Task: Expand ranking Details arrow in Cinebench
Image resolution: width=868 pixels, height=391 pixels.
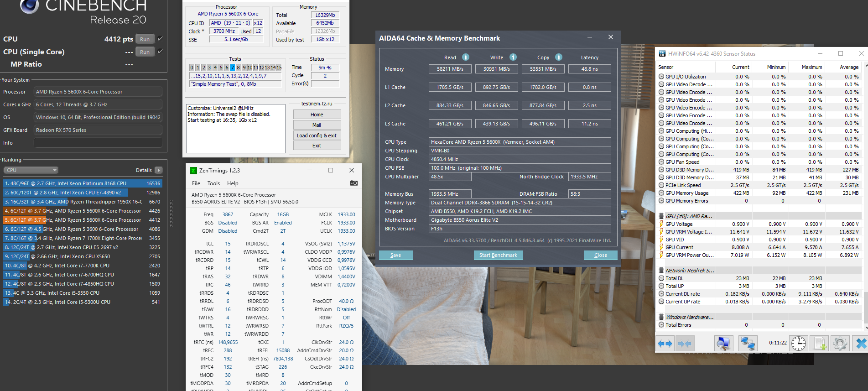Action: click(x=159, y=170)
